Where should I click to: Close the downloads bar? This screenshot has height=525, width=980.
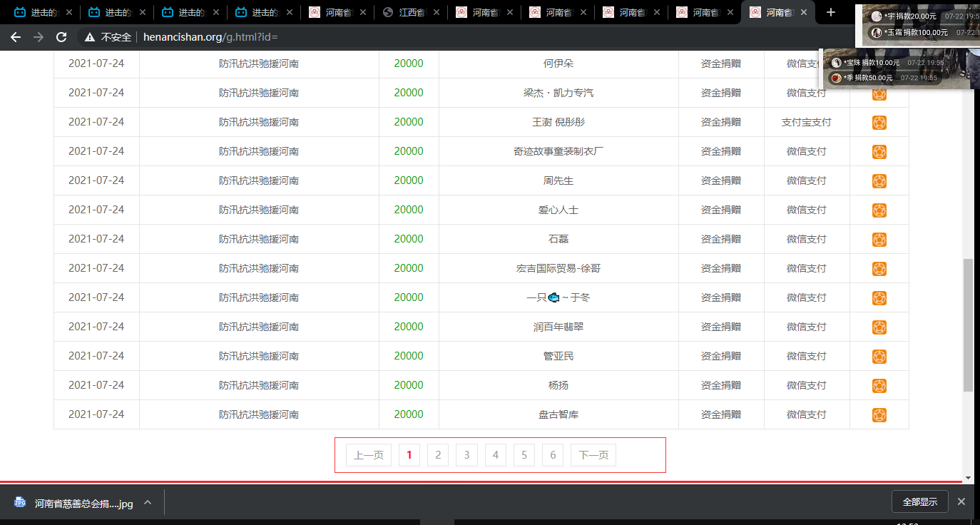(x=961, y=501)
